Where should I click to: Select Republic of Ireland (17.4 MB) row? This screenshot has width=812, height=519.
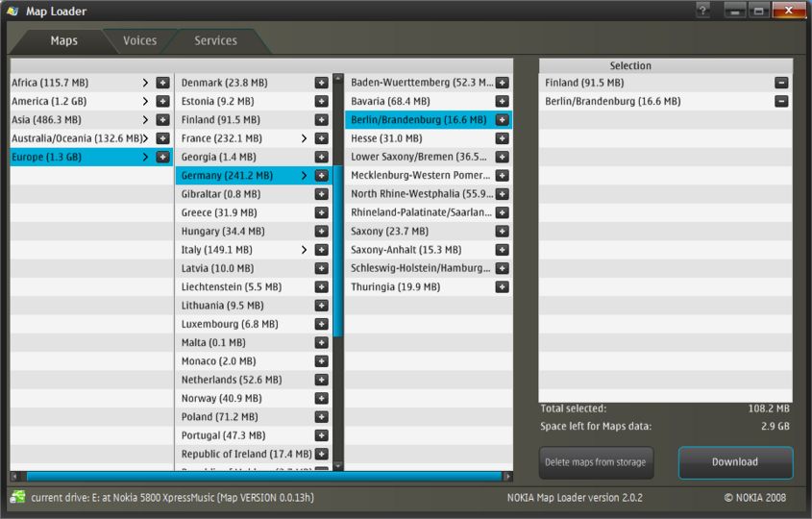coord(253,455)
